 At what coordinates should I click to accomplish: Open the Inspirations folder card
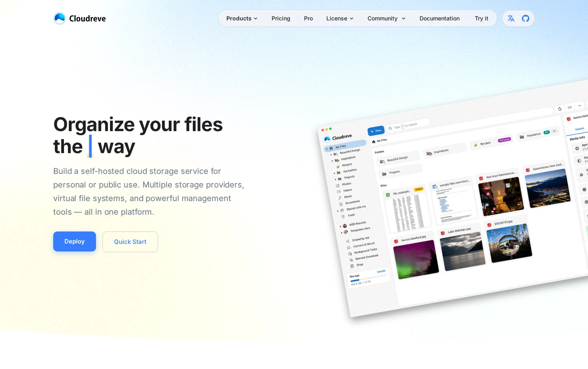tap(445, 151)
